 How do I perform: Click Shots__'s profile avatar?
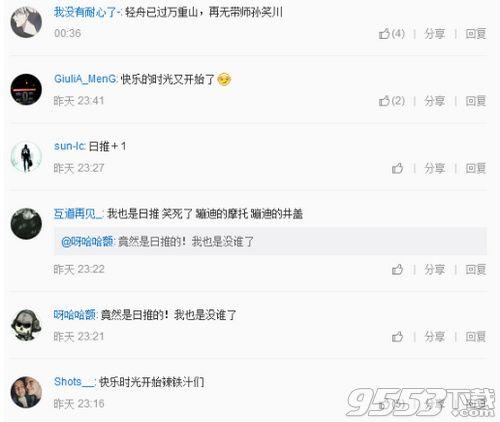tap(26, 392)
